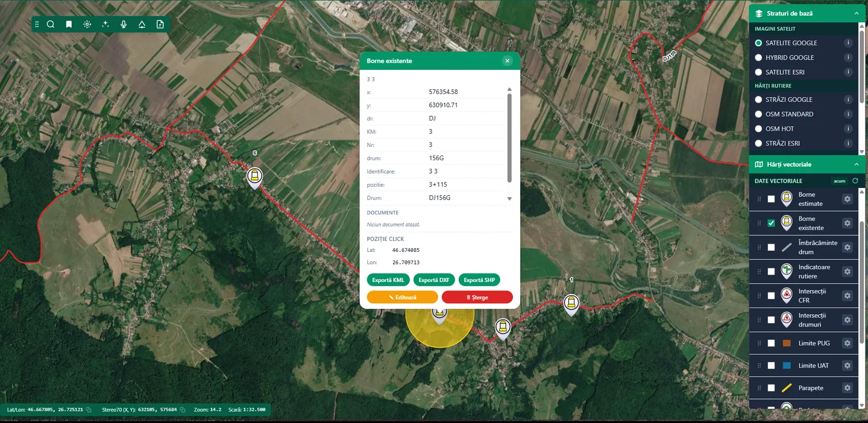Click the milestone marker labeled 1 on map

point(571,304)
